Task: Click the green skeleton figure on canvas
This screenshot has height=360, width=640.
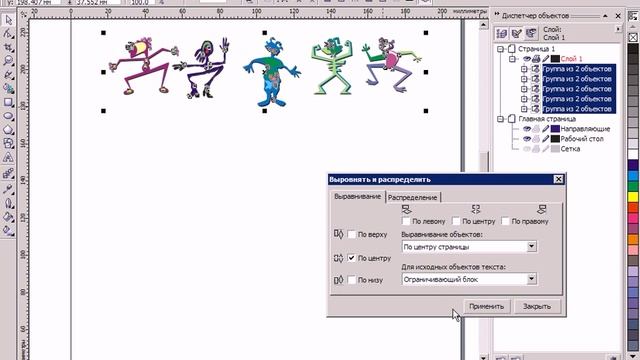Action: pos(331,65)
